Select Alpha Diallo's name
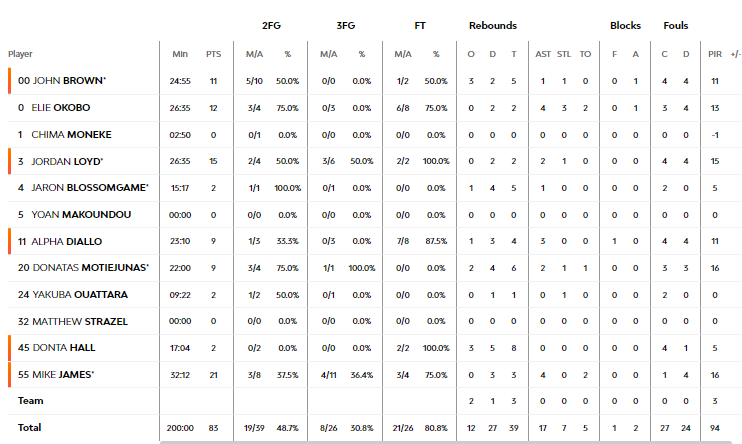 tap(67, 242)
